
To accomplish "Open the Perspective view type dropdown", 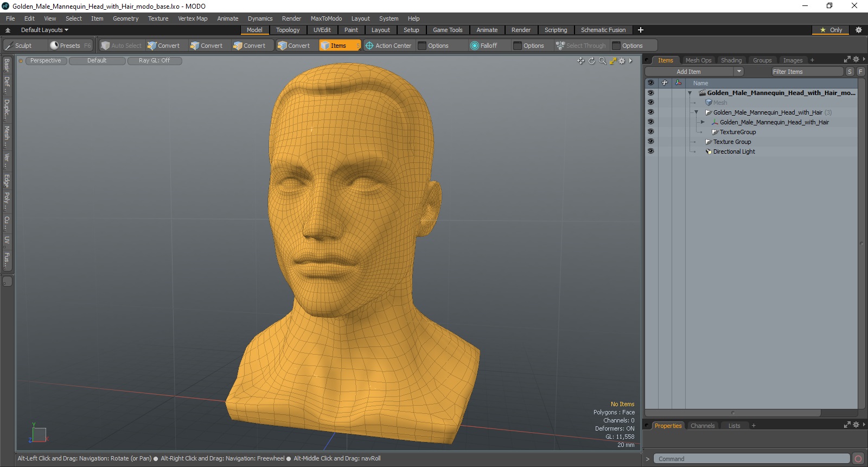I will pos(46,61).
